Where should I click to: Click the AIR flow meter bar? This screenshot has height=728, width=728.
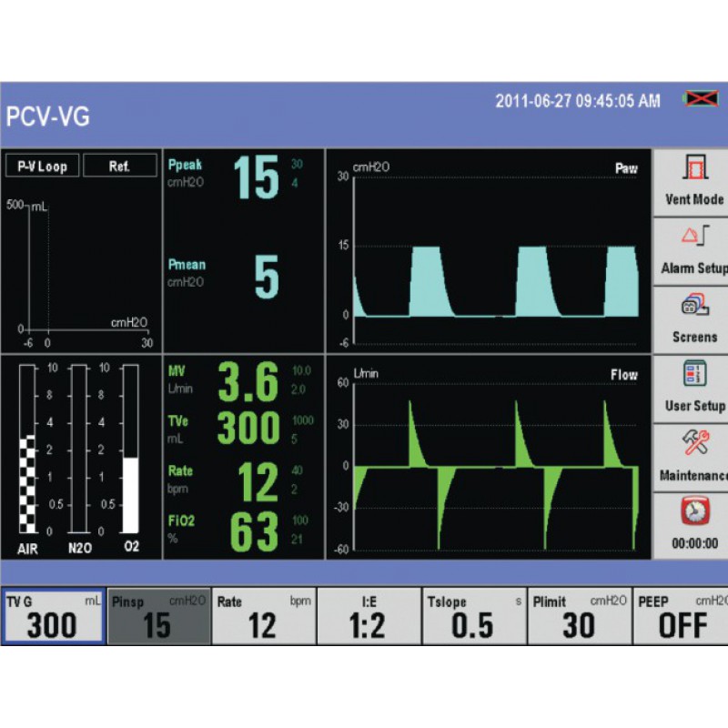point(27,449)
